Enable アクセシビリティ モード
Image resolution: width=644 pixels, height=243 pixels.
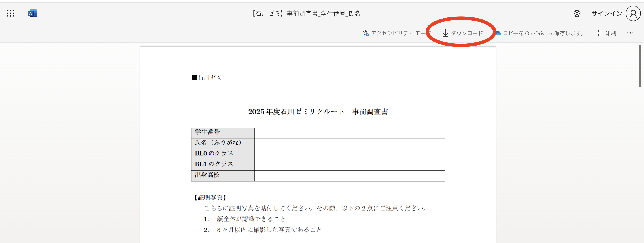click(x=396, y=33)
